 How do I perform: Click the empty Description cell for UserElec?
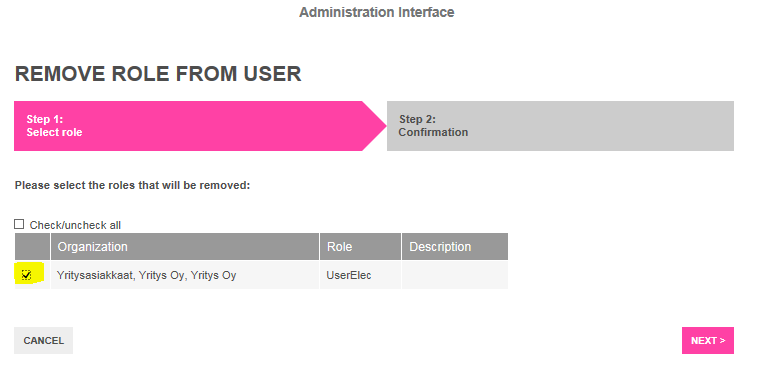pyautogui.click(x=455, y=275)
